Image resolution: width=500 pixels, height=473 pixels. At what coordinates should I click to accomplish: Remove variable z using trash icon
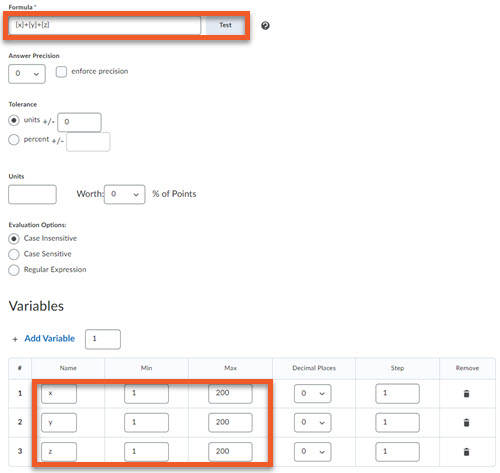[466, 452]
